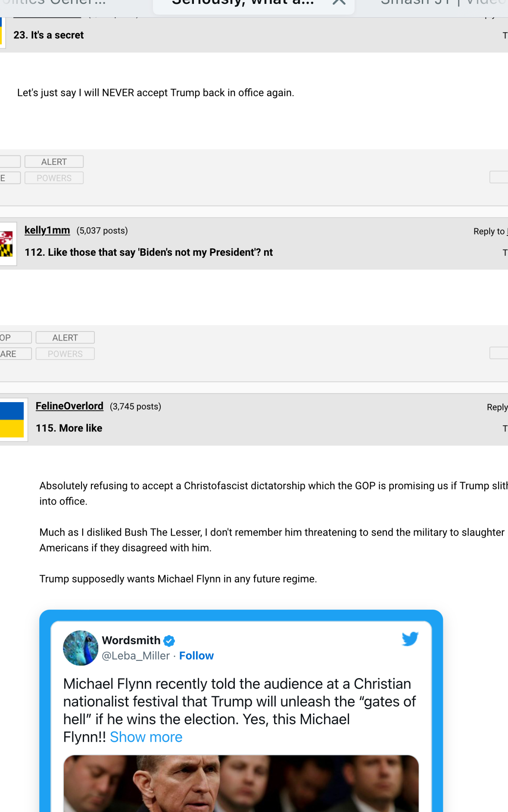Click the '(3,745 posts)' count text
Viewport: 508px width, 812px height.
[135, 406]
